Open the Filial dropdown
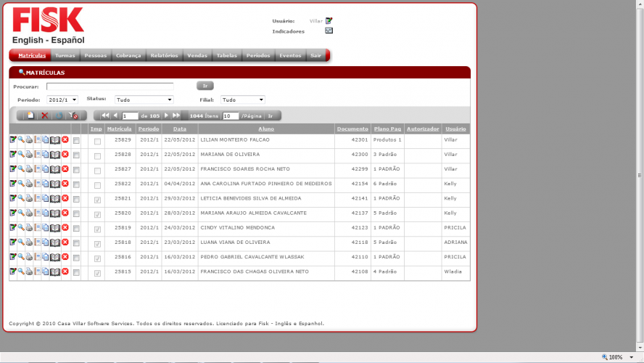The width and height of the screenshot is (644, 363). click(x=243, y=100)
